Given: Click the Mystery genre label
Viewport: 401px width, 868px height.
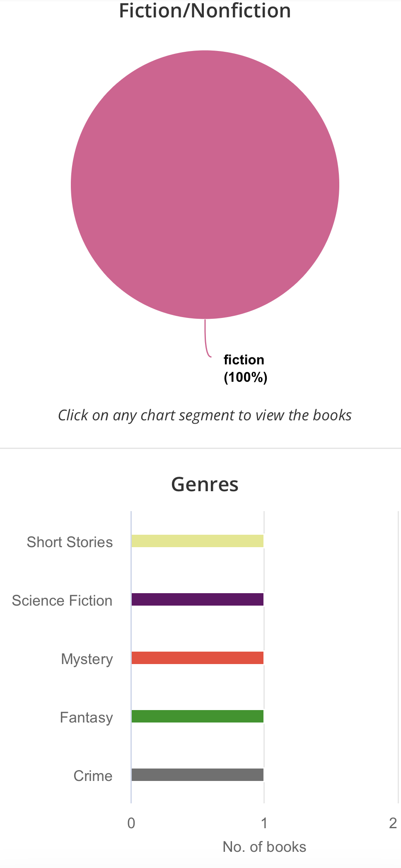Looking at the screenshot, I should click(x=87, y=659).
